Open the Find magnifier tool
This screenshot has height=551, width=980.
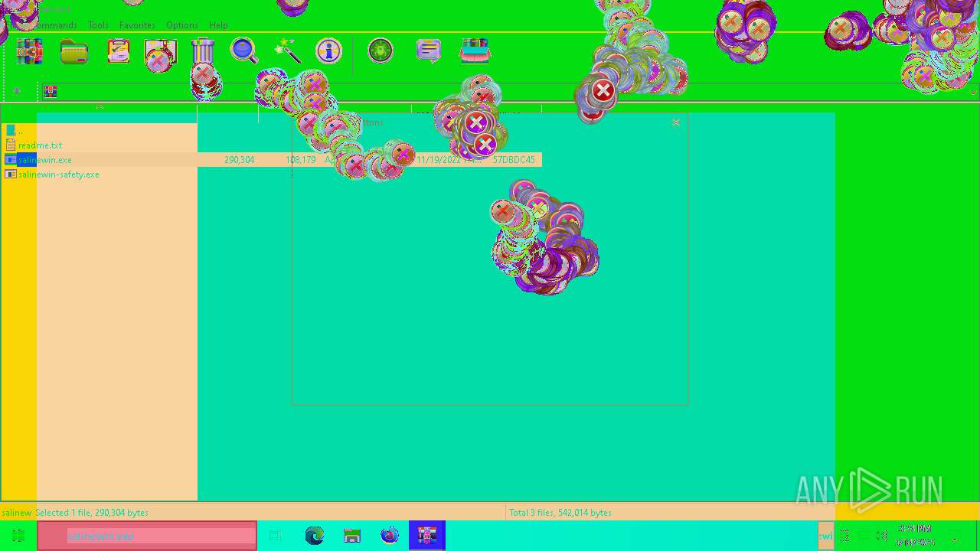tap(244, 51)
